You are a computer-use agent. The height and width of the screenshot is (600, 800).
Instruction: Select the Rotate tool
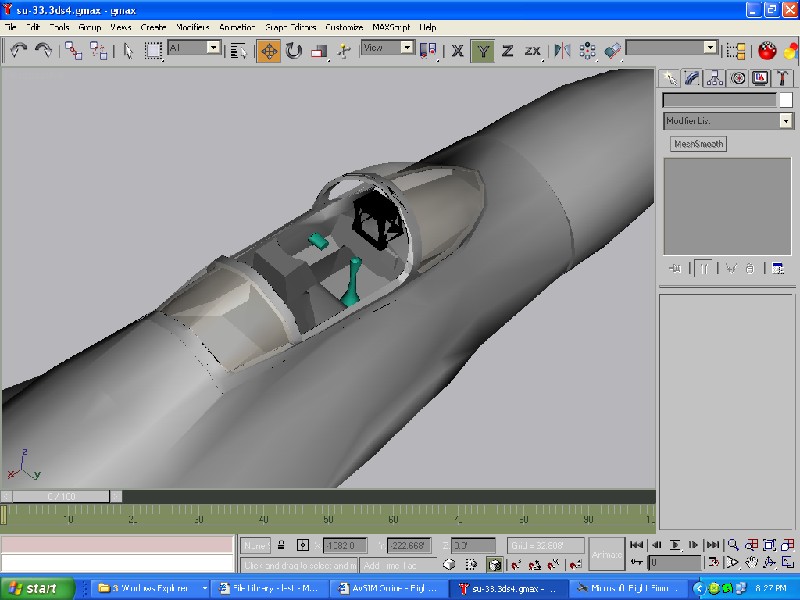[294, 50]
